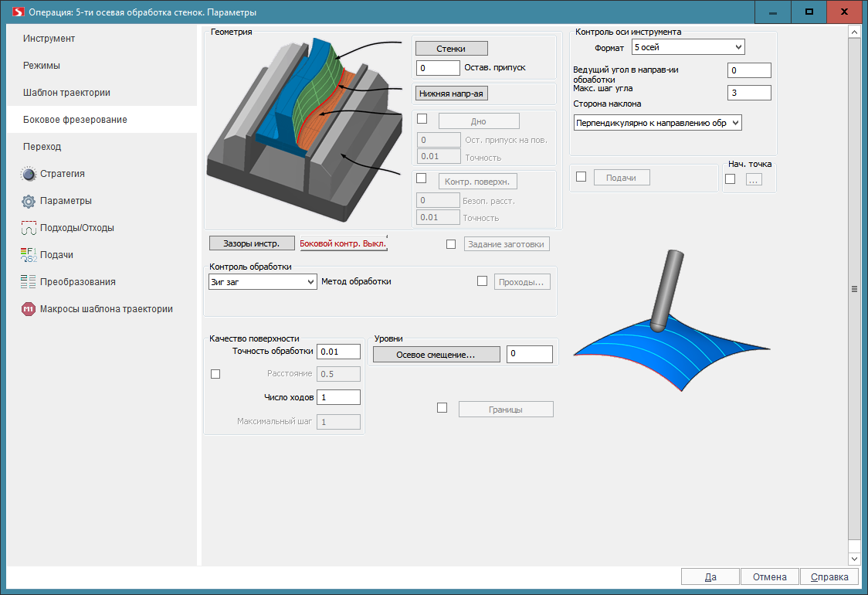Click the tool on surface preview image

(672, 321)
